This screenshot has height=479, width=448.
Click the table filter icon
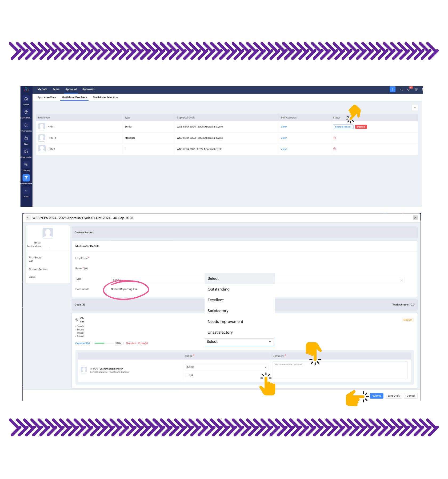click(415, 107)
